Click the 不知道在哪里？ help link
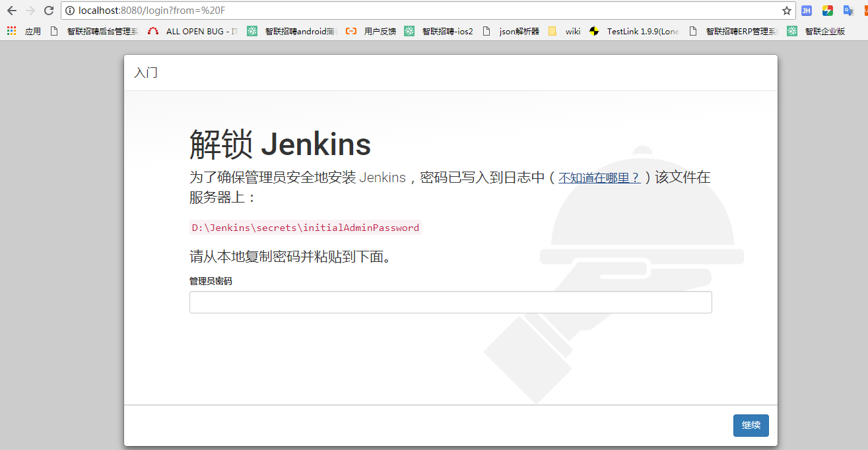Viewport: 868px width, 450px height. (x=599, y=177)
